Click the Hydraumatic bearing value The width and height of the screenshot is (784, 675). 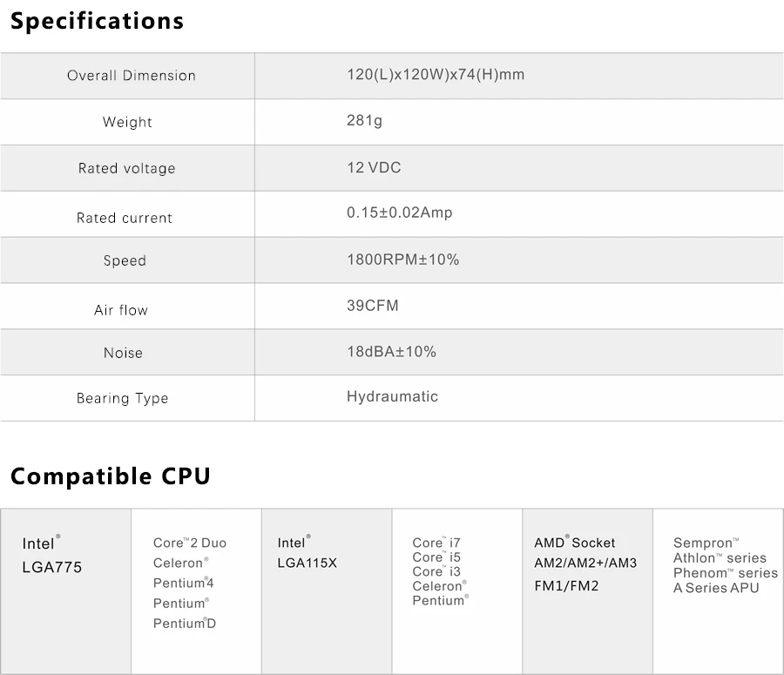[392, 396]
